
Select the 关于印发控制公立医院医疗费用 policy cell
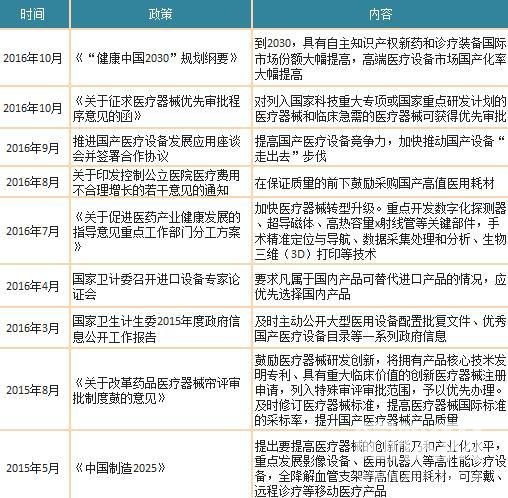tap(160, 182)
